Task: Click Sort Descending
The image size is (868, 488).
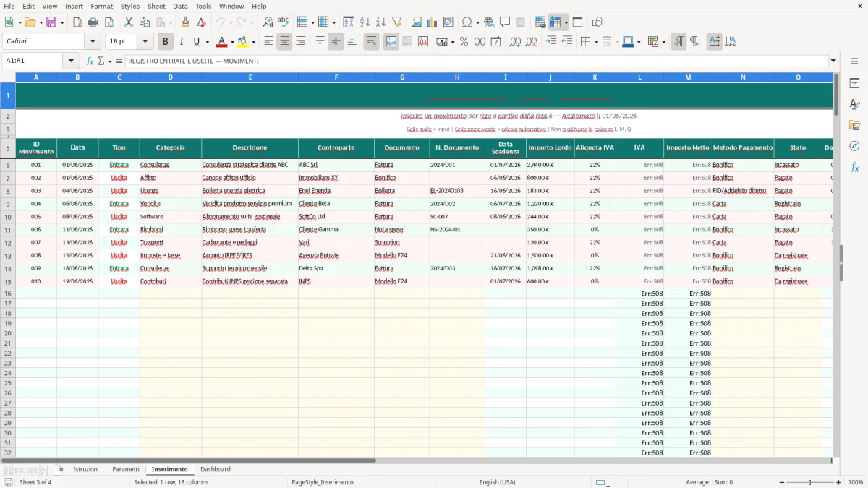Action: click(380, 22)
